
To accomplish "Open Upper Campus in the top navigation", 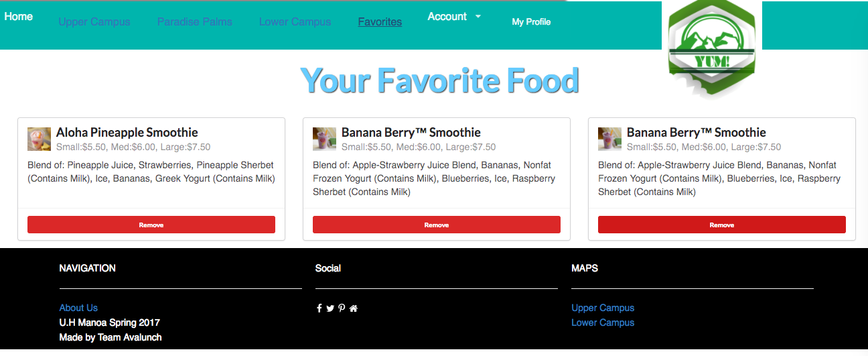I will tap(94, 22).
